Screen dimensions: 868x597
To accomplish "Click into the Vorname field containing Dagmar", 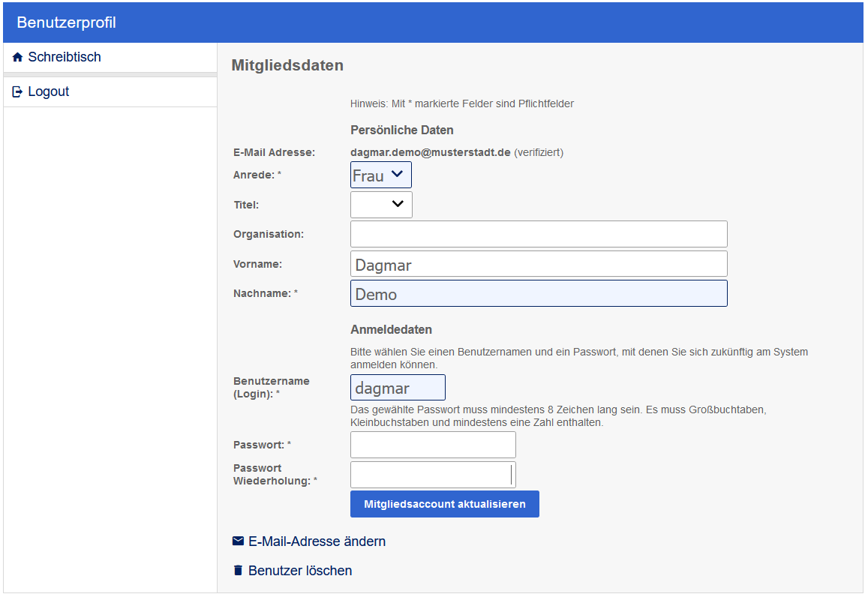I will pos(539,264).
